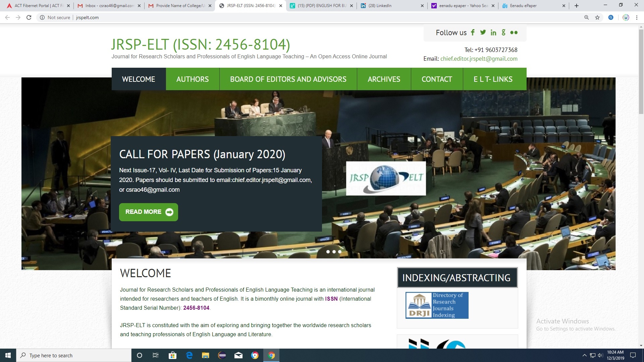Open the AUTHORS menu item
This screenshot has width=644, height=362.
pyautogui.click(x=193, y=79)
